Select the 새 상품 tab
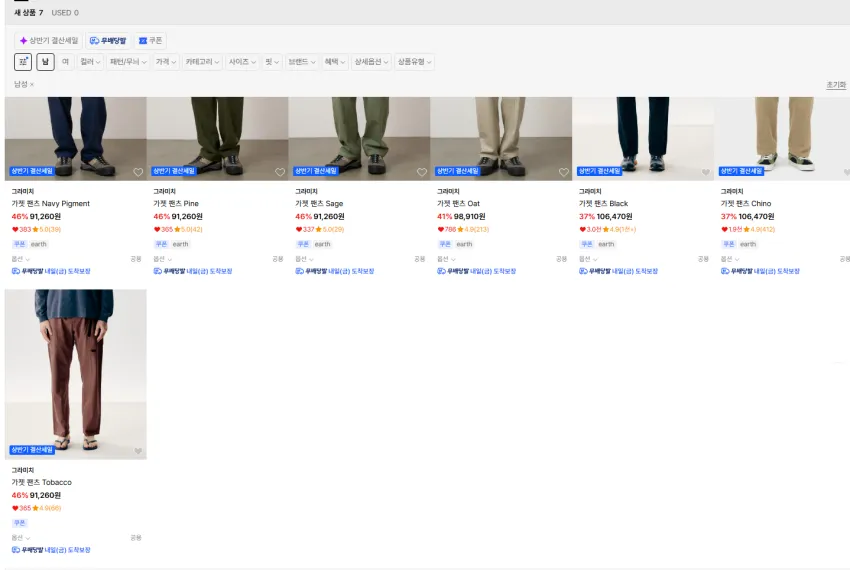The image size is (850, 570). coord(29,12)
